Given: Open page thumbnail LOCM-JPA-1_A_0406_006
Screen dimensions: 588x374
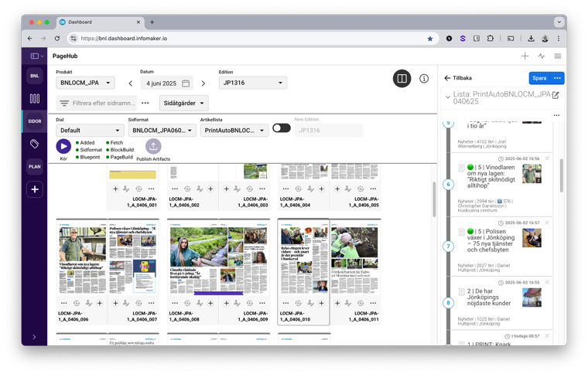Looking at the screenshot, I should 82,258.
